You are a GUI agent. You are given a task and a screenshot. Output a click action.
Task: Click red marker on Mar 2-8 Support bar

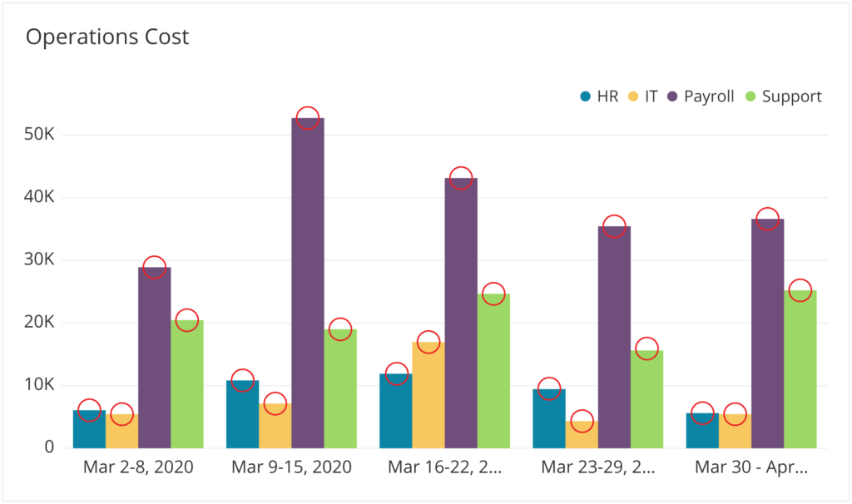point(186,320)
